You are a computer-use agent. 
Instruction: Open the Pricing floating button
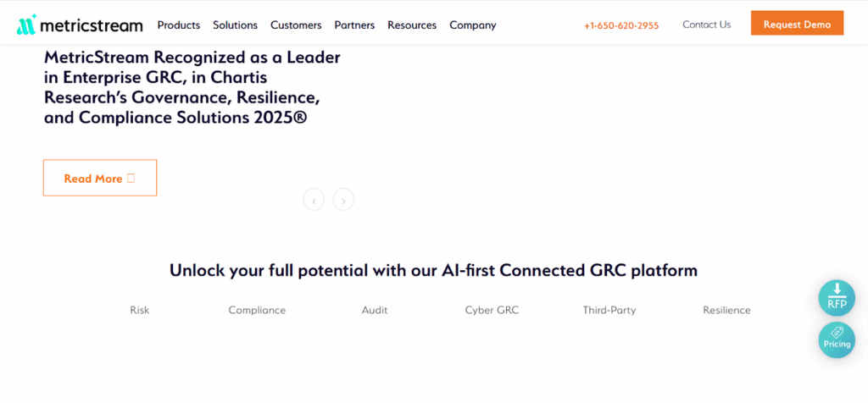pos(837,340)
